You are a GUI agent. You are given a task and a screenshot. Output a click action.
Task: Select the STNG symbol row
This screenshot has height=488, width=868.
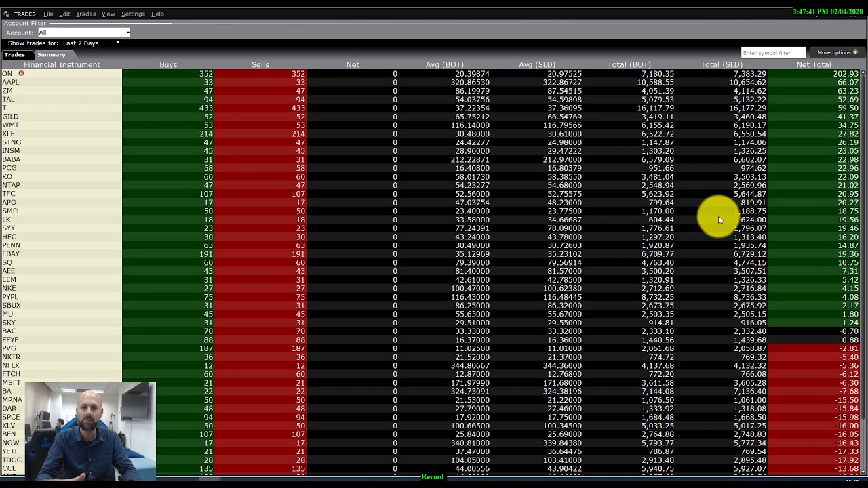coord(12,142)
